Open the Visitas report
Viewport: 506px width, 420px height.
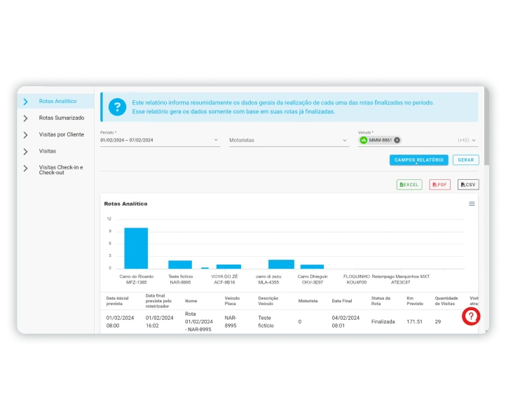coord(48,151)
